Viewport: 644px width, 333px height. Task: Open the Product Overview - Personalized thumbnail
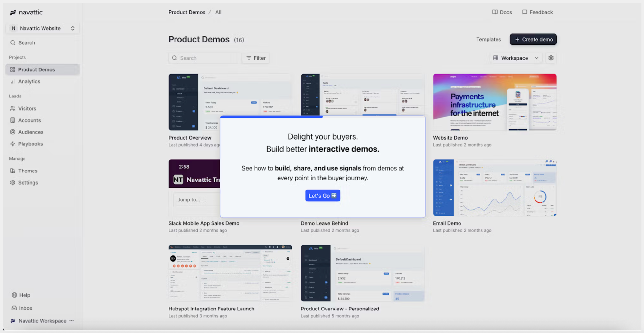pos(363,273)
